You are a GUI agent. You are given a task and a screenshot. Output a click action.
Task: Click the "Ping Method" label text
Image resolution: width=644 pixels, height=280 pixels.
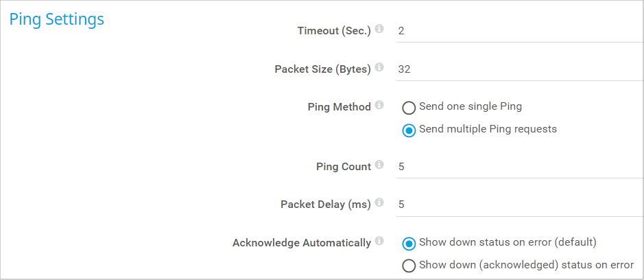(339, 107)
